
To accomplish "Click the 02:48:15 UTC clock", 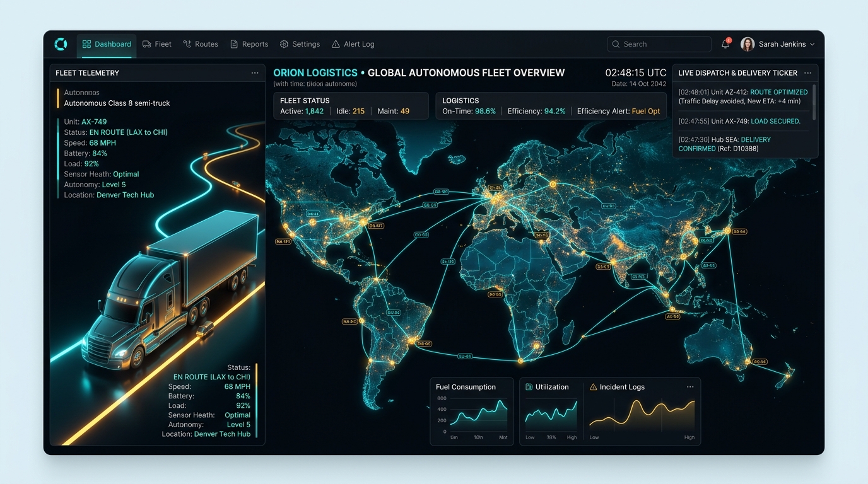I will pos(636,72).
